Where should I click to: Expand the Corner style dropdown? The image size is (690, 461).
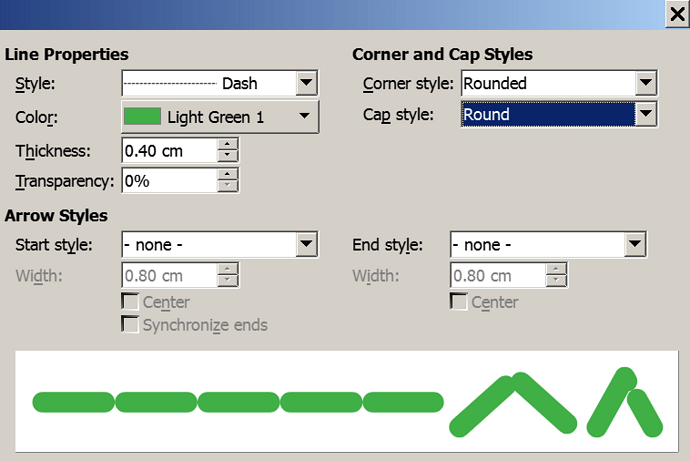pyautogui.click(x=646, y=83)
